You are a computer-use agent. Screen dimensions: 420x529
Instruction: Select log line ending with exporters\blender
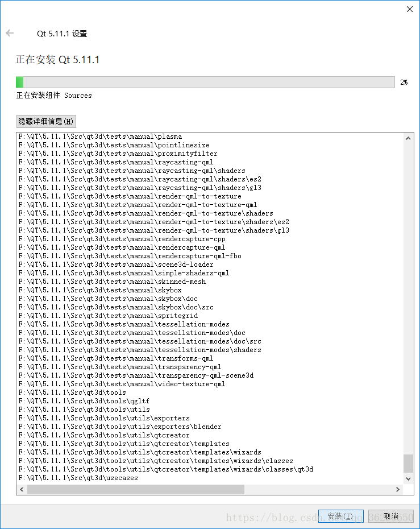120,427
